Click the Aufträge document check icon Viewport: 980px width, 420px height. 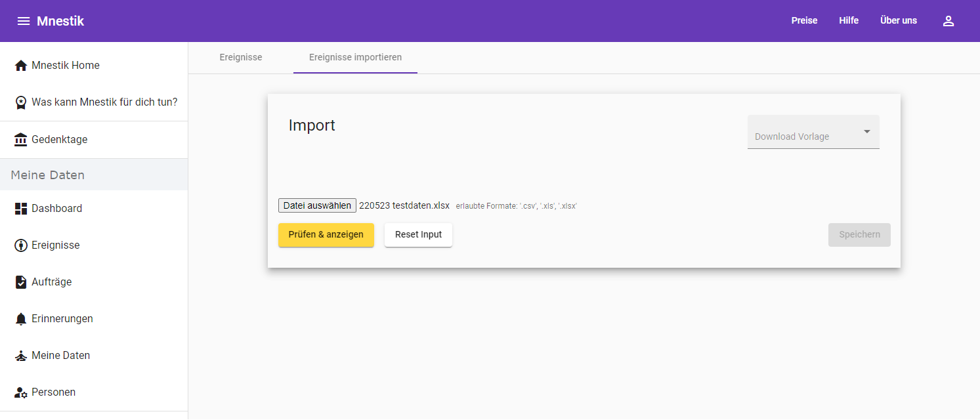point(21,282)
